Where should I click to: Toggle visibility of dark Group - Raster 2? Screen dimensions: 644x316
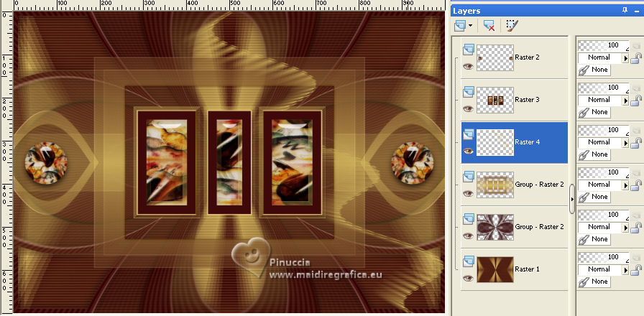pos(468,236)
